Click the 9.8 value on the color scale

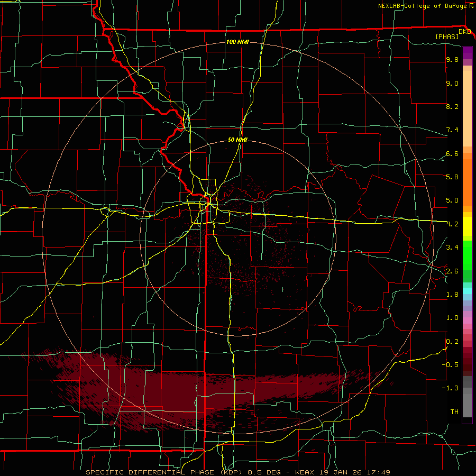point(452,60)
